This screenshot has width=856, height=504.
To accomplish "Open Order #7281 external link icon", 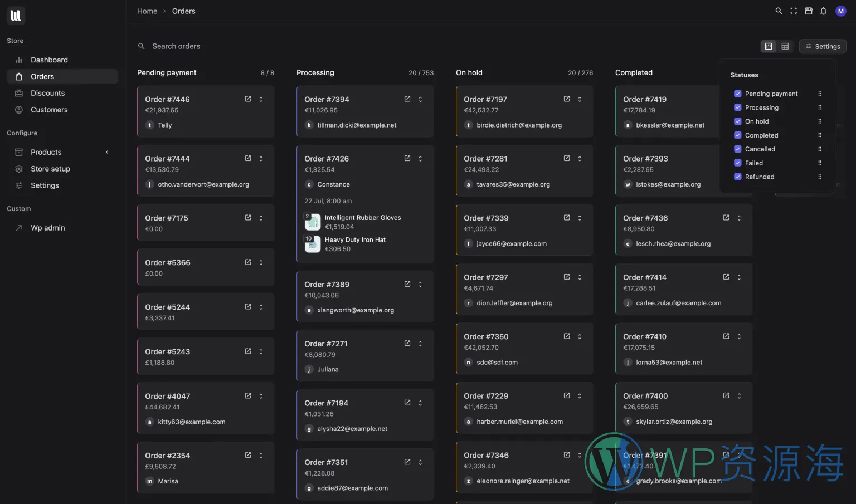I will tap(567, 159).
